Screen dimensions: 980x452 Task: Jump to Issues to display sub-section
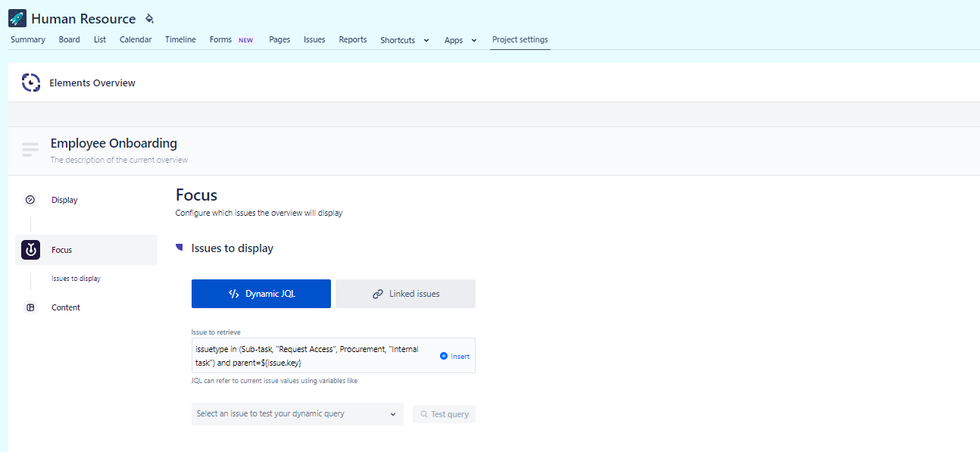click(x=76, y=279)
